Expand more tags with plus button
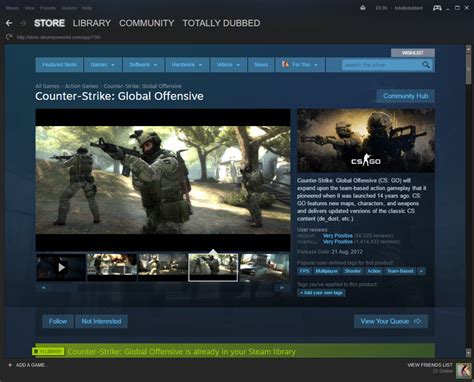The image size is (474, 382). point(421,271)
